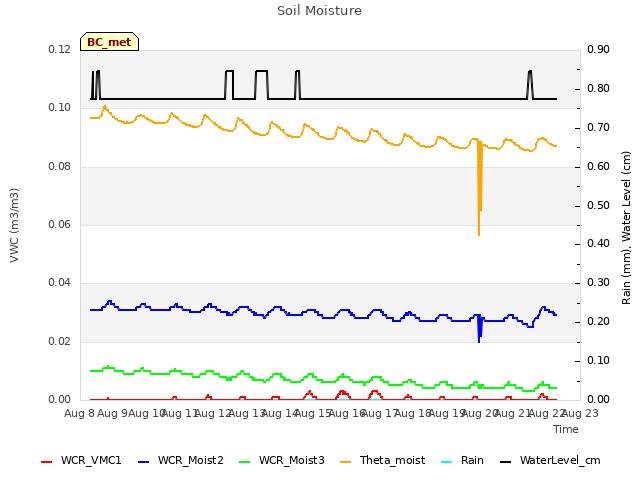
Task: Click the blue WCR_Moist2 legend swatch
Action: [x=144, y=462]
